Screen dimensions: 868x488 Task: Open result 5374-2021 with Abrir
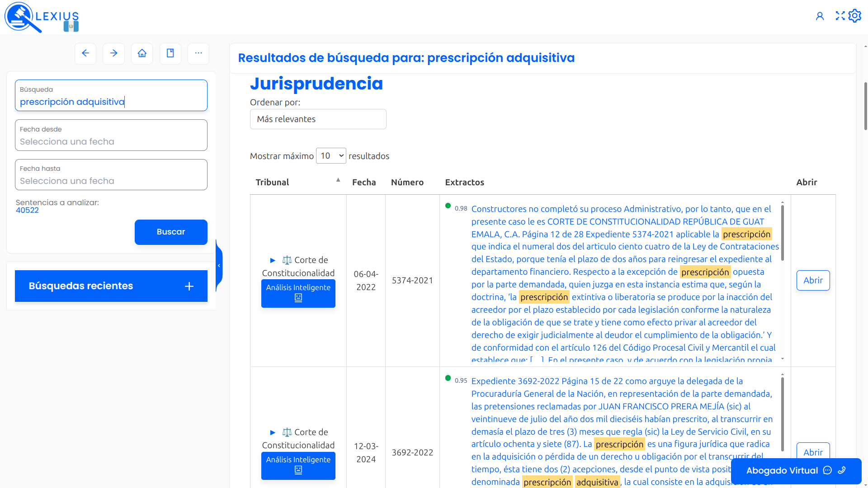pos(813,280)
